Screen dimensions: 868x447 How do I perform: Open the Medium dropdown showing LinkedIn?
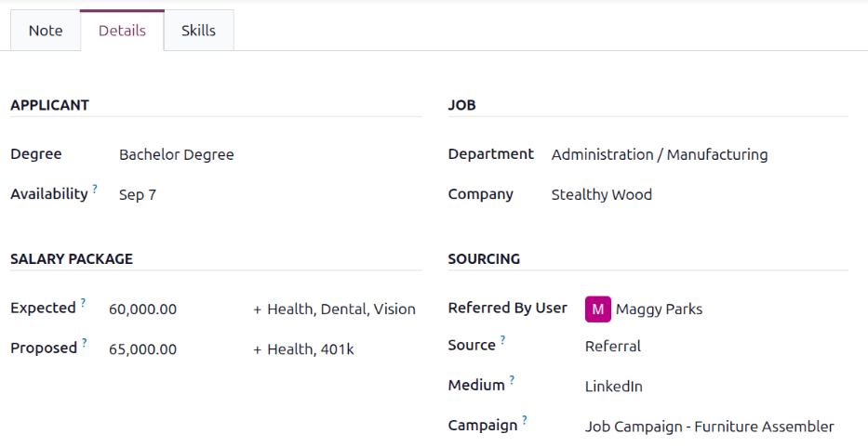(716, 387)
